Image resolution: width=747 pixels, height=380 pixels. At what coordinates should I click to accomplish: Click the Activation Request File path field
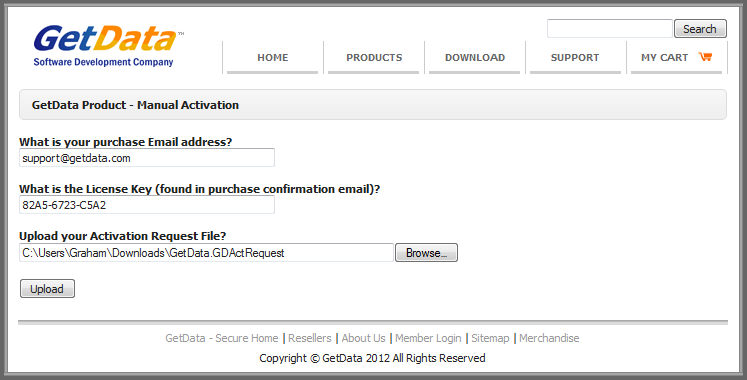pos(206,252)
